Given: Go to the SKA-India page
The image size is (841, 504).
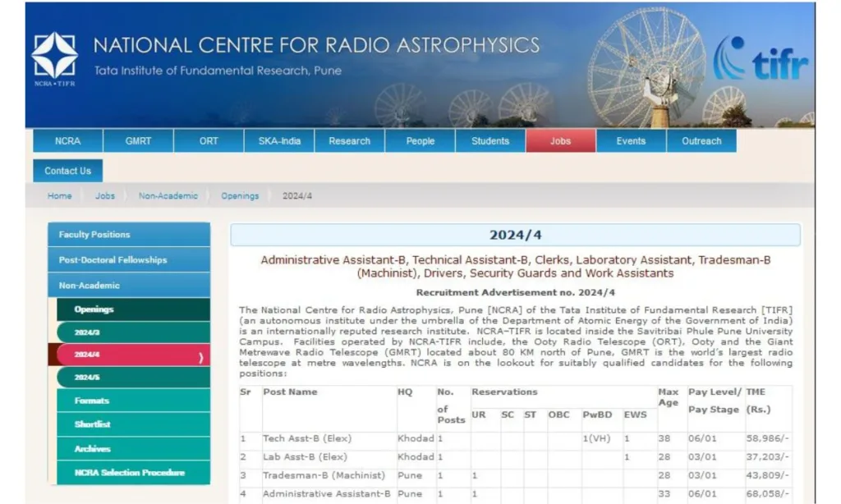Looking at the screenshot, I should (x=279, y=141).
